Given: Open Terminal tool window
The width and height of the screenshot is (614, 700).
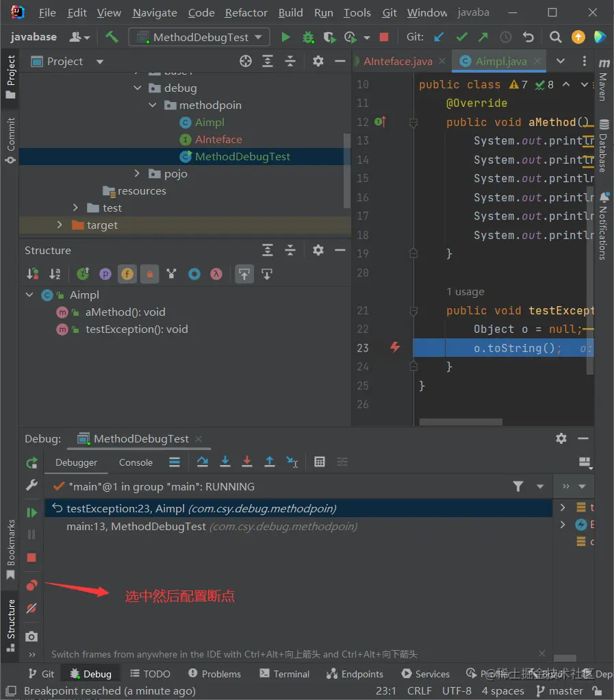Looking at the screenshot, I should pyautogui.click(x=284, y=674).
